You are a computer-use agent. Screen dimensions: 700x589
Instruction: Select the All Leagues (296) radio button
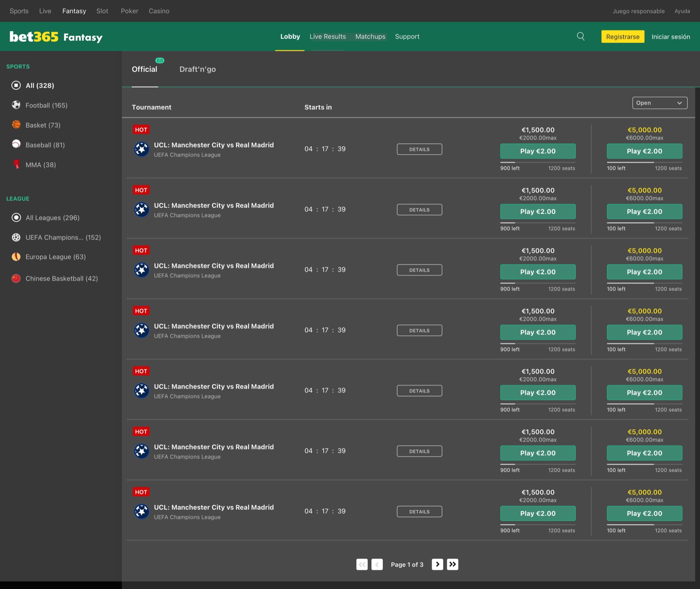pos(16,217)
